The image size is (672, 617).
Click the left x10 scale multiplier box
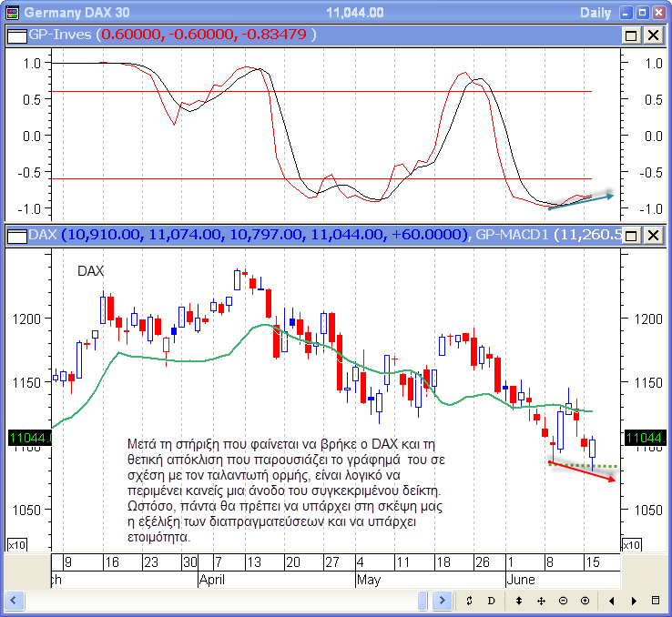click(17, 545)
